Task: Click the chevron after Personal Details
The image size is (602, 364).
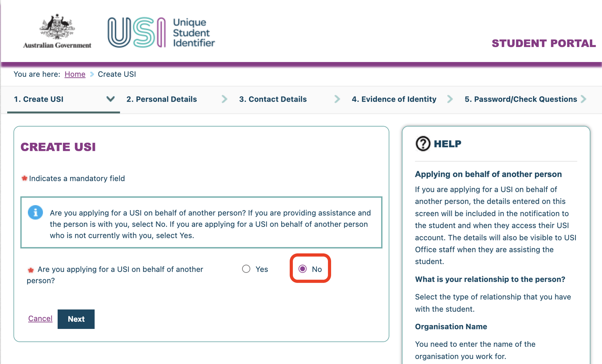Action: [224, 99]
